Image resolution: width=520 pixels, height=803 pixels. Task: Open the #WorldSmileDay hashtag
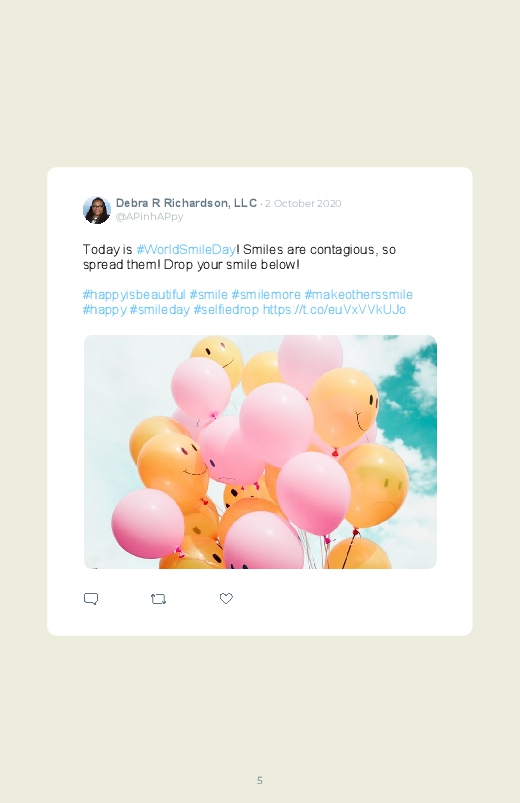click(186, 249)
